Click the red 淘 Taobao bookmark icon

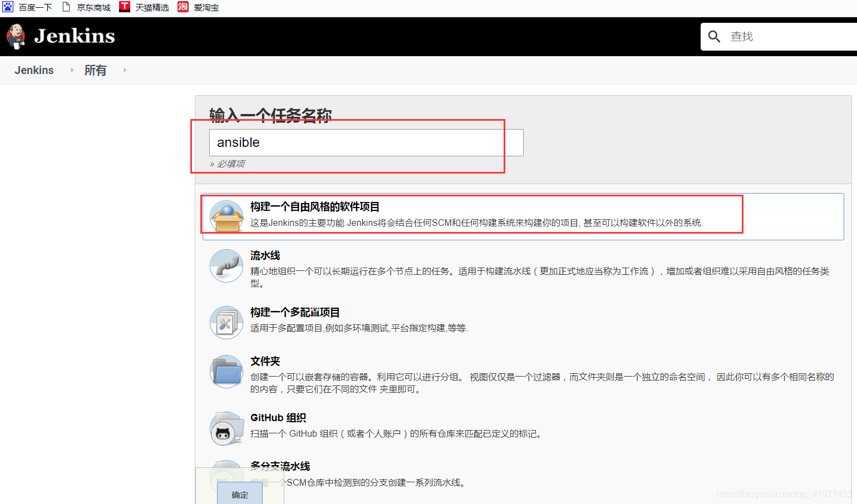pos(183,7)
